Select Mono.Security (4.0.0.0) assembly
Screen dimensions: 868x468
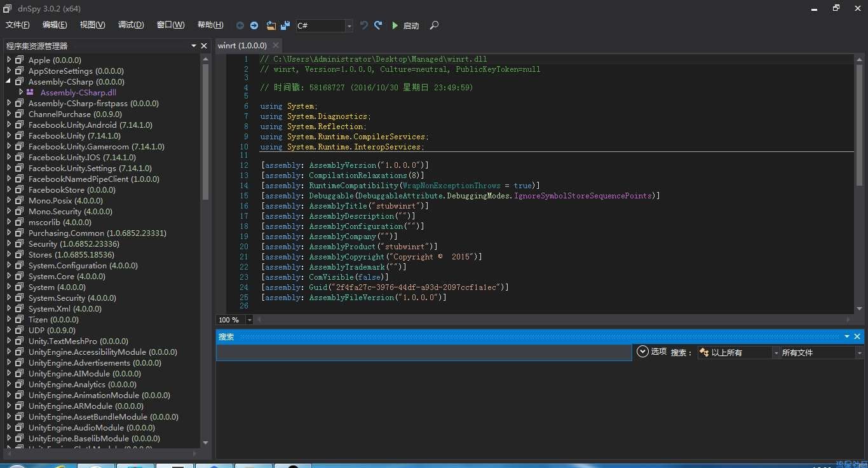click(x=70, y=211)
